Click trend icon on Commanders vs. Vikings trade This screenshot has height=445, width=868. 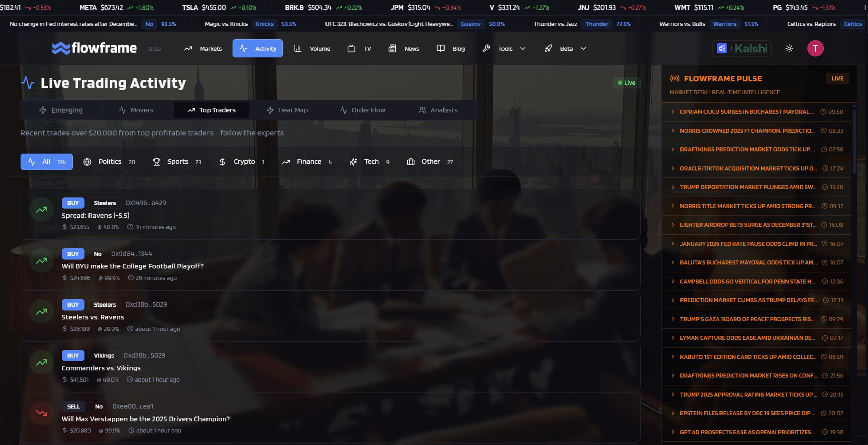pyautogui.click(x=42, y=363)
